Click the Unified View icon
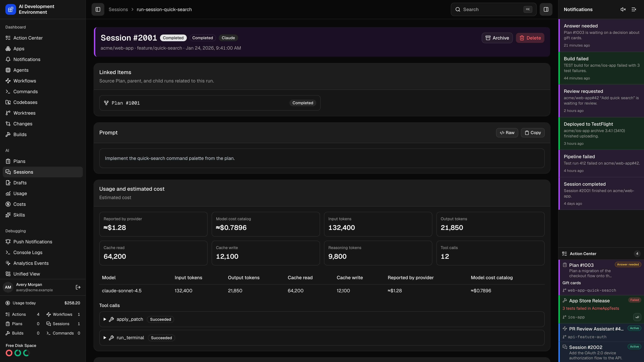 pos(8,274)
